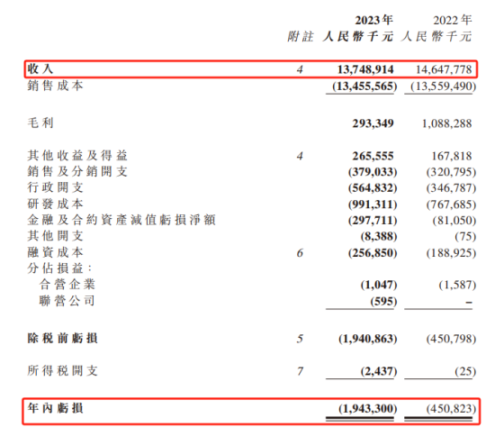Select the 收入 row label
504x436 pixels.
click(40, 68)
